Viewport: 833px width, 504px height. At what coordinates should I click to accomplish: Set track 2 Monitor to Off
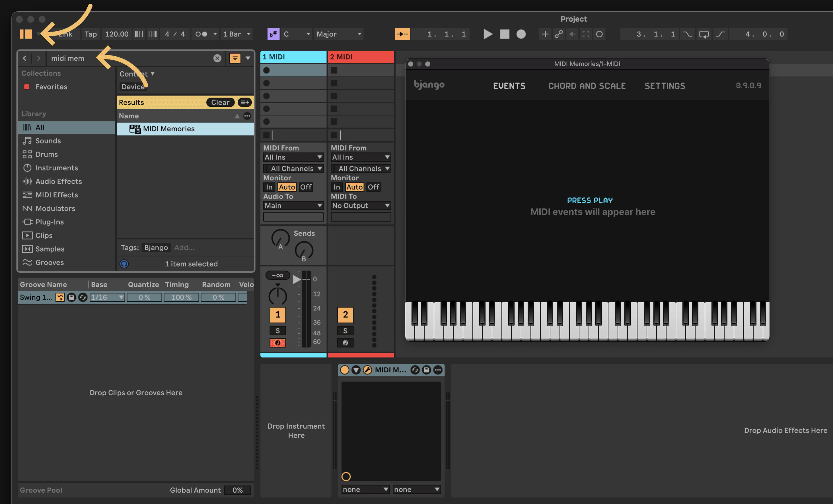(373, 187)
